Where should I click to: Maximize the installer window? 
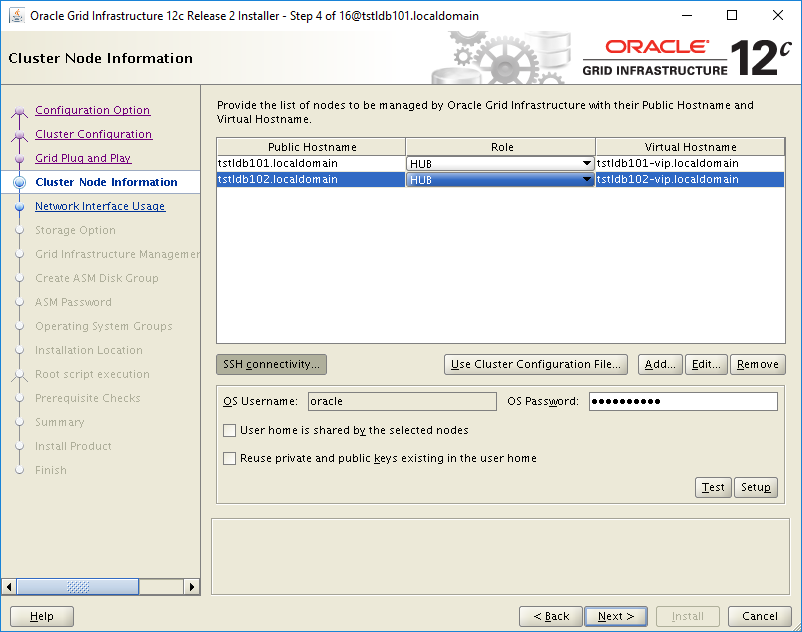732,15
